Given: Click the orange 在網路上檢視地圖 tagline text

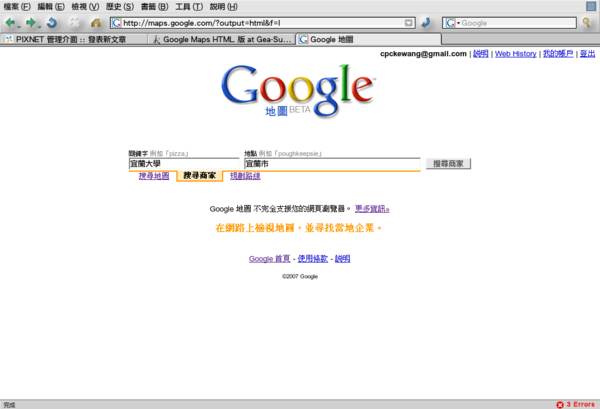Looking at the screenshot, I should click(298, 228).
